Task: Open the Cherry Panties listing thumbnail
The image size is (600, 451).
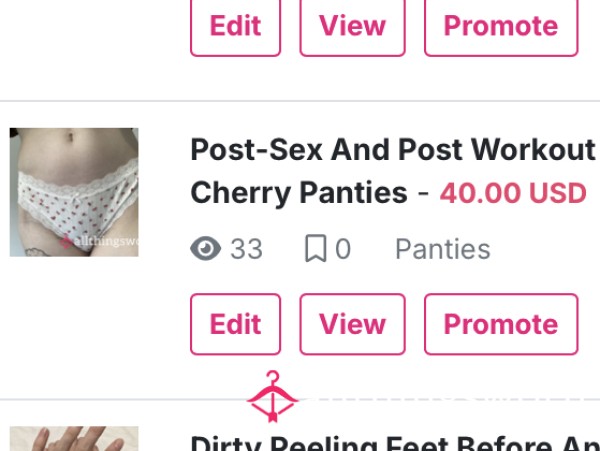Action: [74, 192]
